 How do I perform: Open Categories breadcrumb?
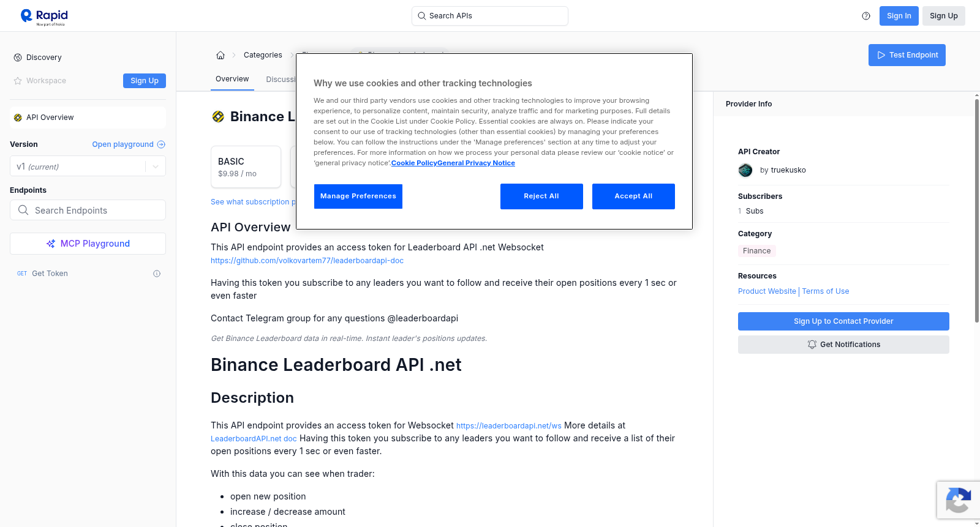point(263,55)
